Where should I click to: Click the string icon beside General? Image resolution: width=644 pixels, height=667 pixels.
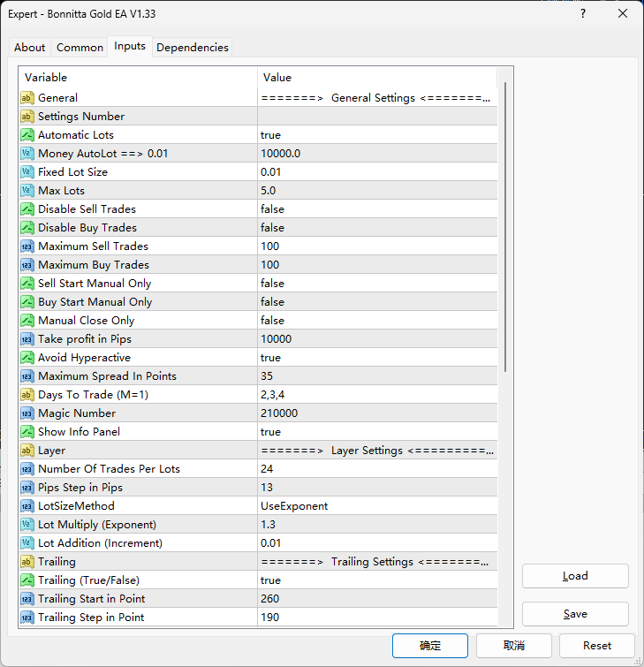pos(27,98)
